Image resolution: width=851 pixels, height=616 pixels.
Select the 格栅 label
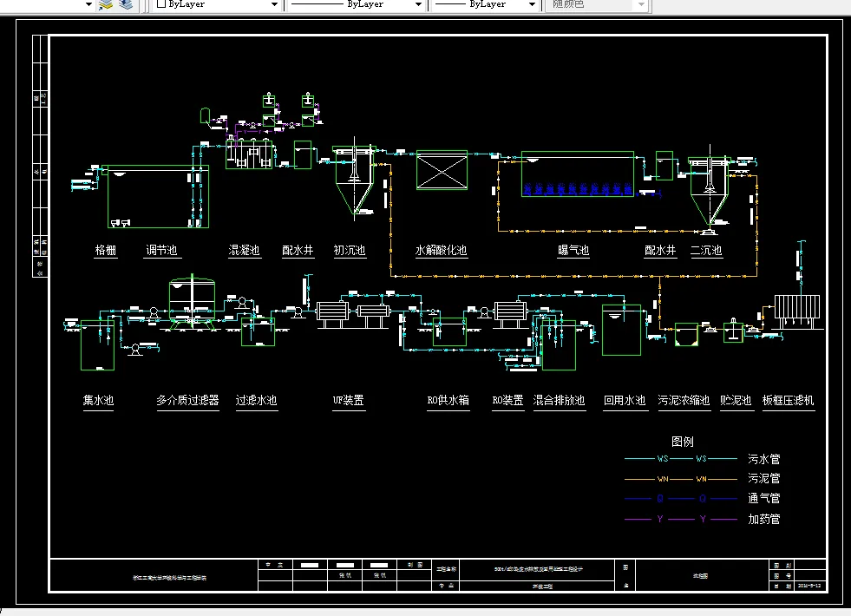105,250
